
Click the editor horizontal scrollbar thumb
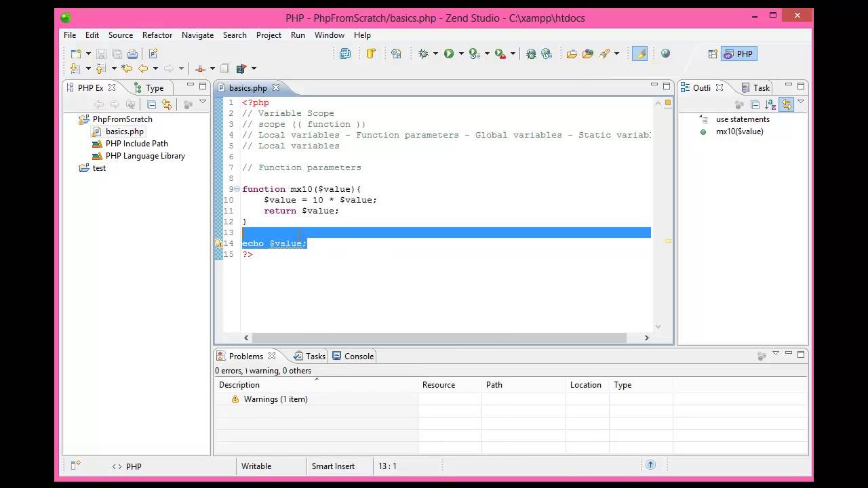[439, 338]
